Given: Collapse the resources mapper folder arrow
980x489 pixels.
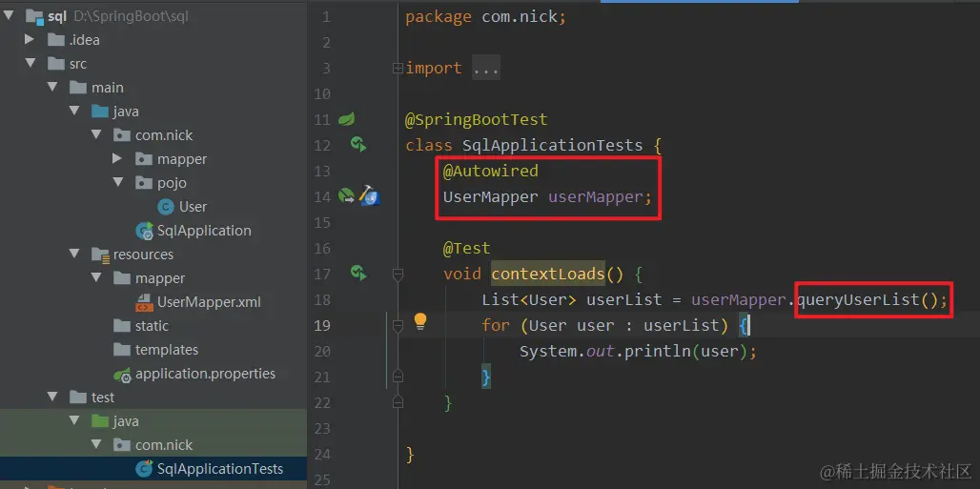Looking at the screenshot, I should click(x=97, y=277).
